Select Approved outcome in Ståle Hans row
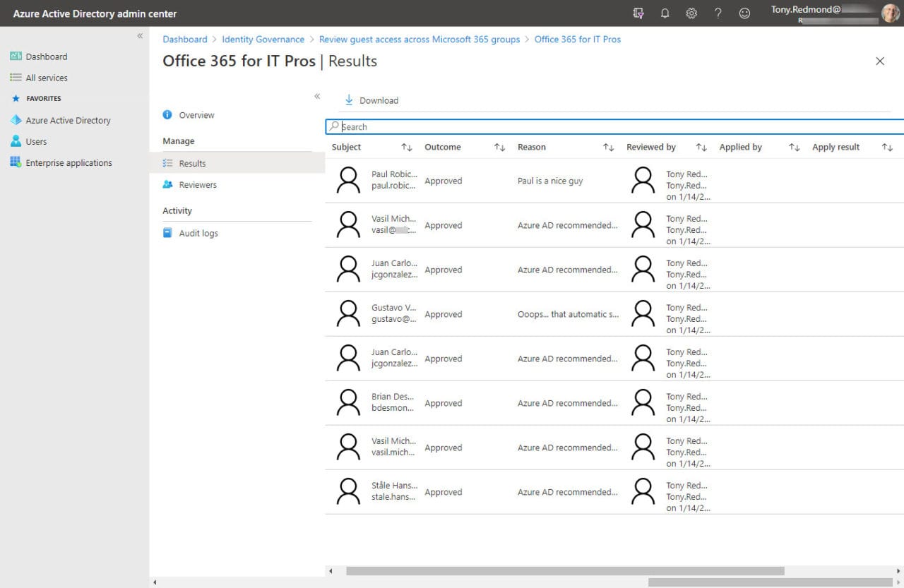This screenshot has width=904, height=588. (x=444, y=493)
